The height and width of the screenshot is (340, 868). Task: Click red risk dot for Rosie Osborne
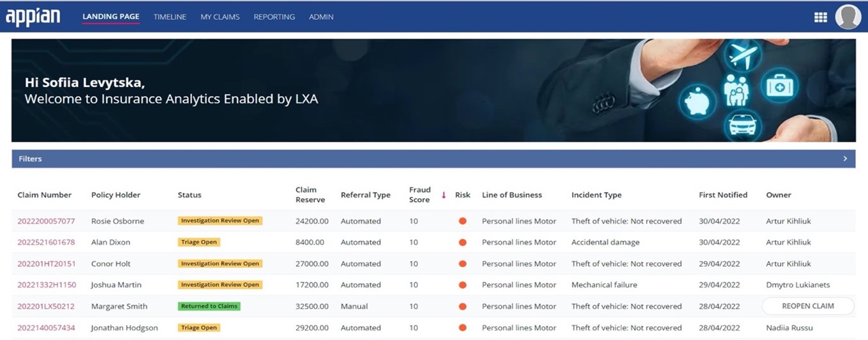[x=463, y=221]
